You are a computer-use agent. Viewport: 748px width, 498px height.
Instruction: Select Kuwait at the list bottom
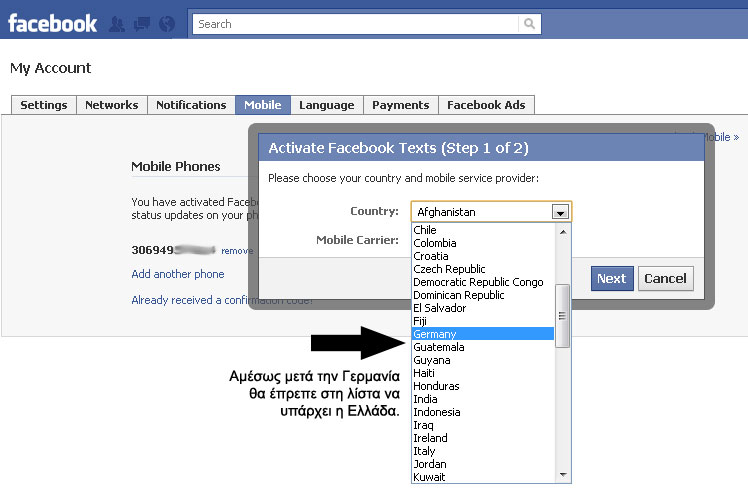click(483, 477)
